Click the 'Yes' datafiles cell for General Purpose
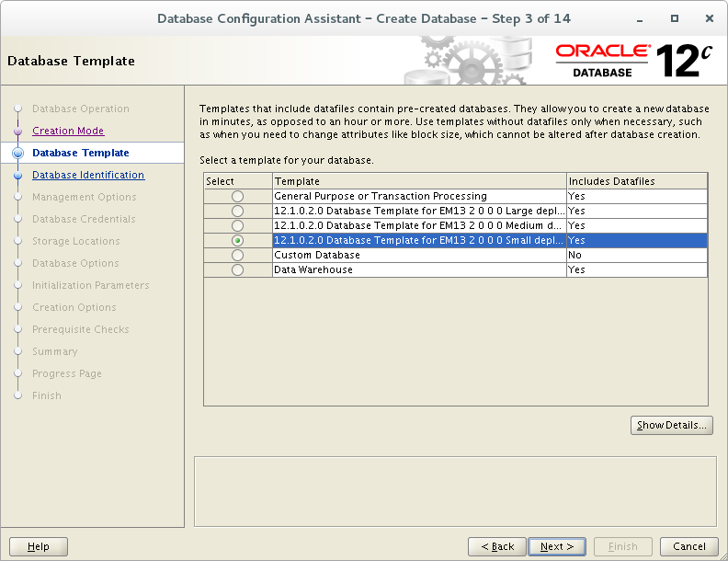Viewport: 728px width, 561px height. (x=637, y=196)
